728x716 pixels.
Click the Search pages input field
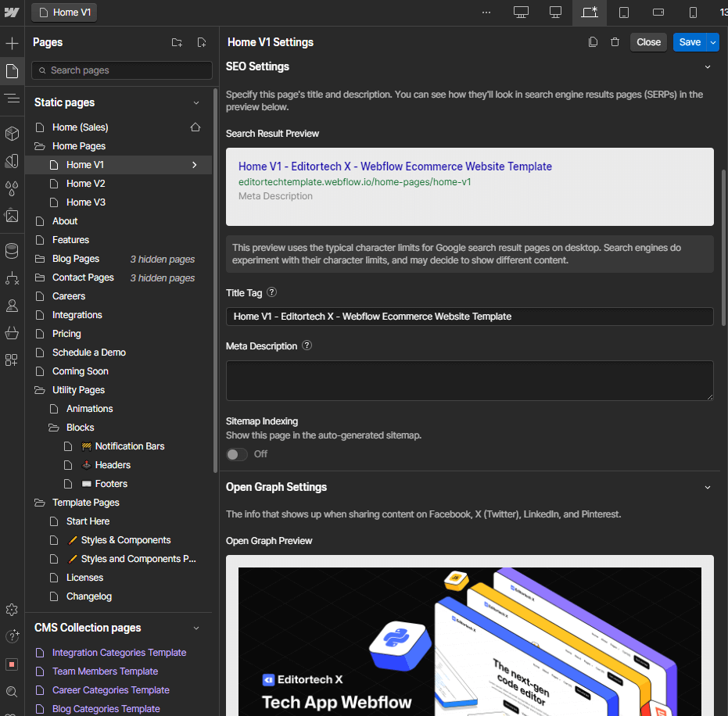point(121,70)
